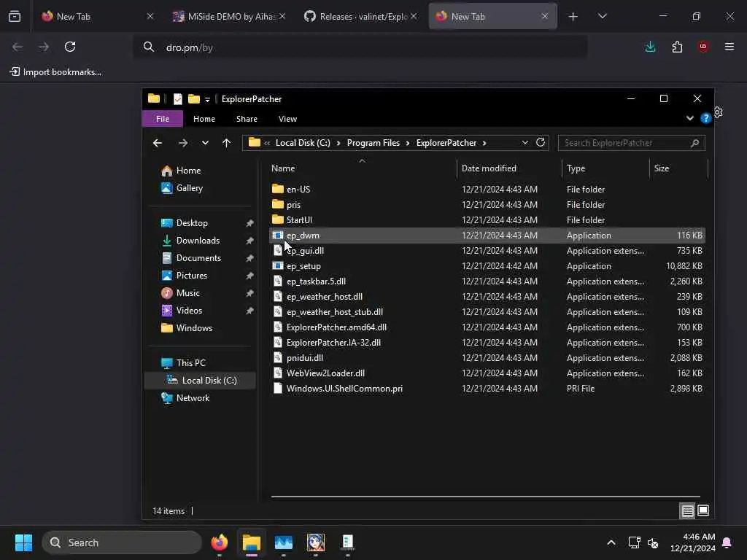Open Firefox extensions menu

[x=677, y=47]
